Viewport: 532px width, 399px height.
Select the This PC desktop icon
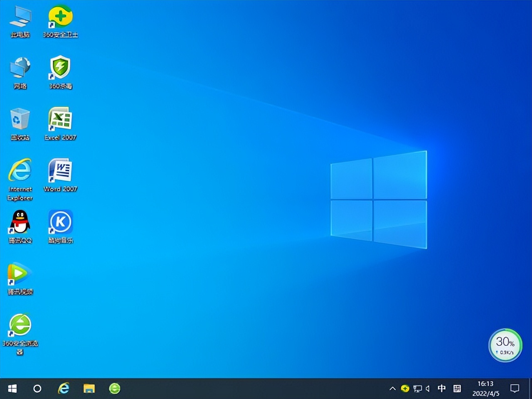20,18
